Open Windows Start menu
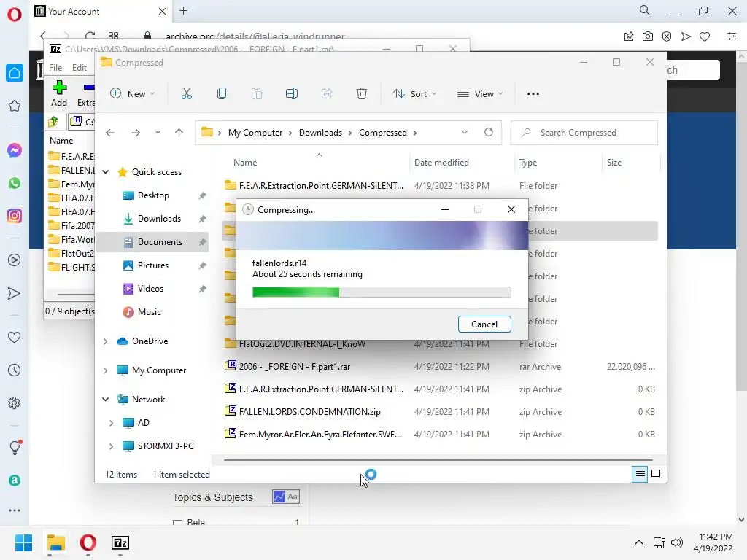This screenshot has height=560, width=747. click(23, 542)
